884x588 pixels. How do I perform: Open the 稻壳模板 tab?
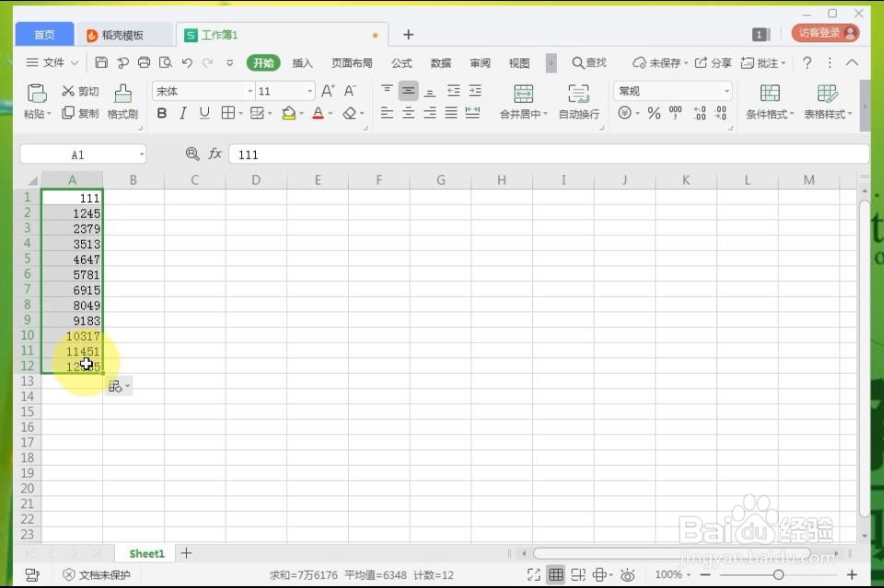click(x=124, y=35)
